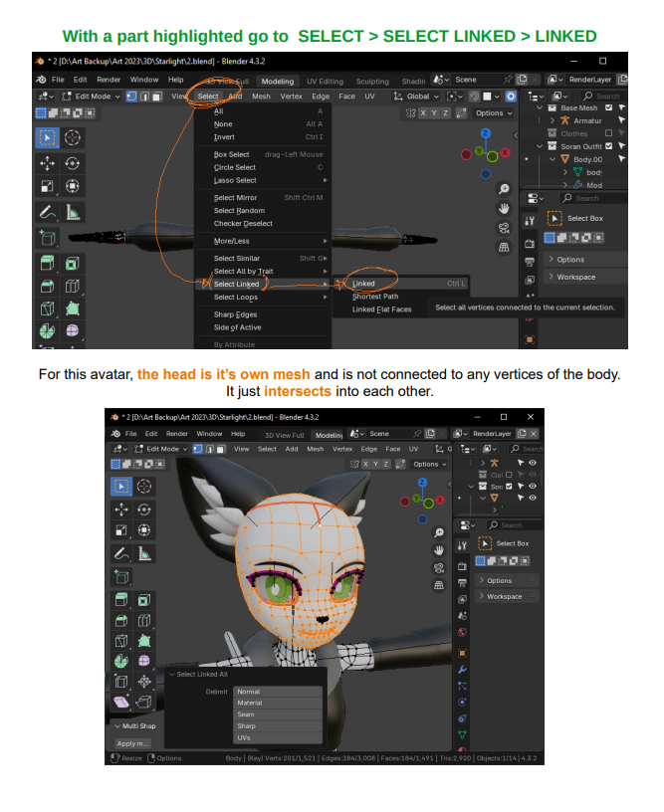Click the Cursor tool in lower toolbar
The width and height of the screenshot is (664, 812).
coord(144,486)
